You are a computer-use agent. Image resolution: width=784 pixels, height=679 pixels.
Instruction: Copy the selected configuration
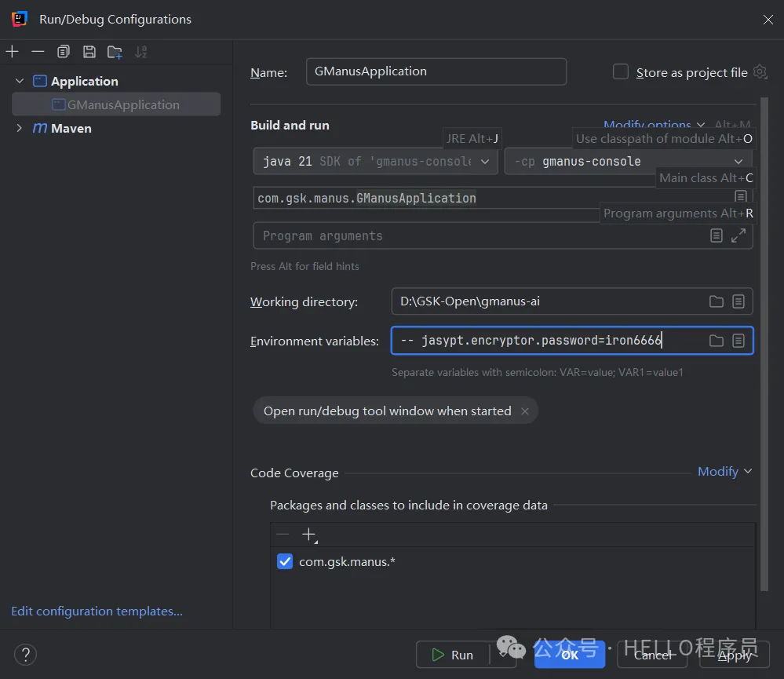click(x=64, y=52)
